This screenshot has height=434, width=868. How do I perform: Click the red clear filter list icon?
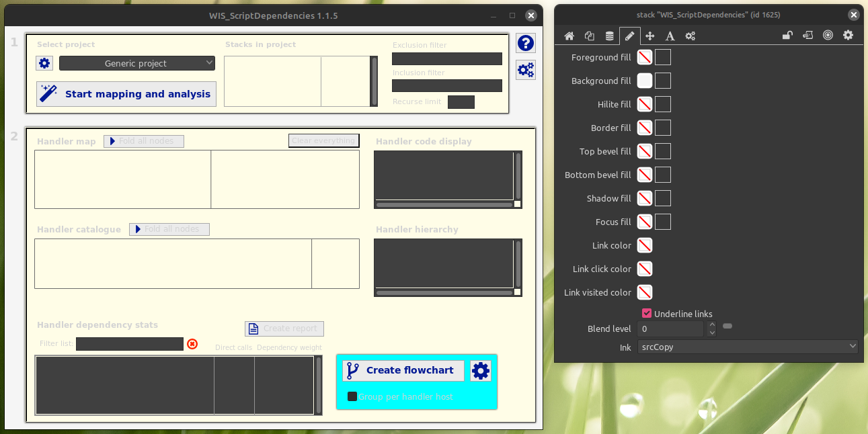pyautogui.click(x=192, y=344)
